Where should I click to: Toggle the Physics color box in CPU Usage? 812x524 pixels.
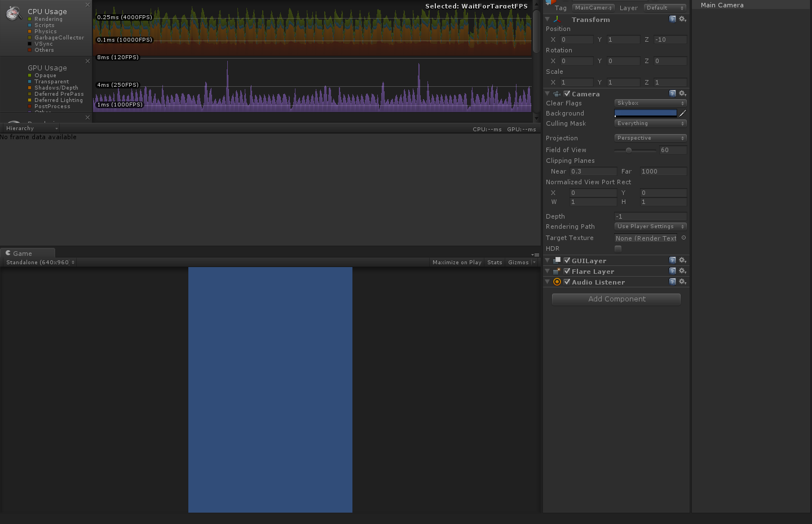point(30,32)
